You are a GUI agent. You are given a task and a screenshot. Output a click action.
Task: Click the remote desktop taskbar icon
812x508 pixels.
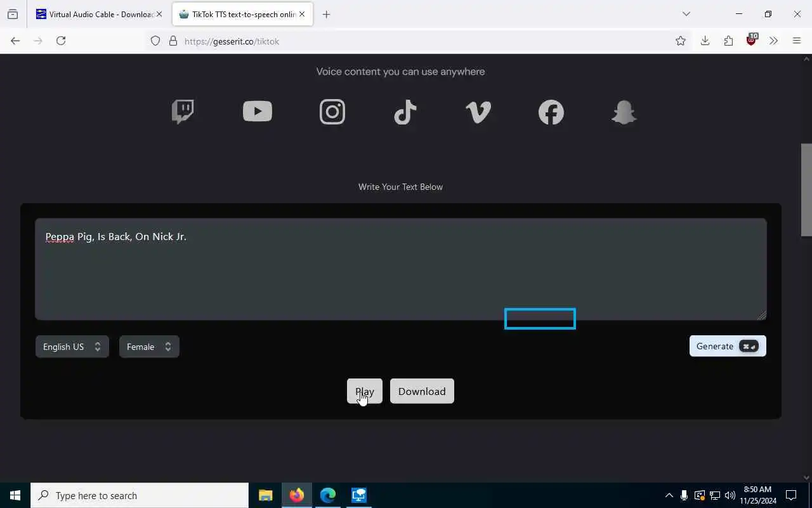coord(358,495)
